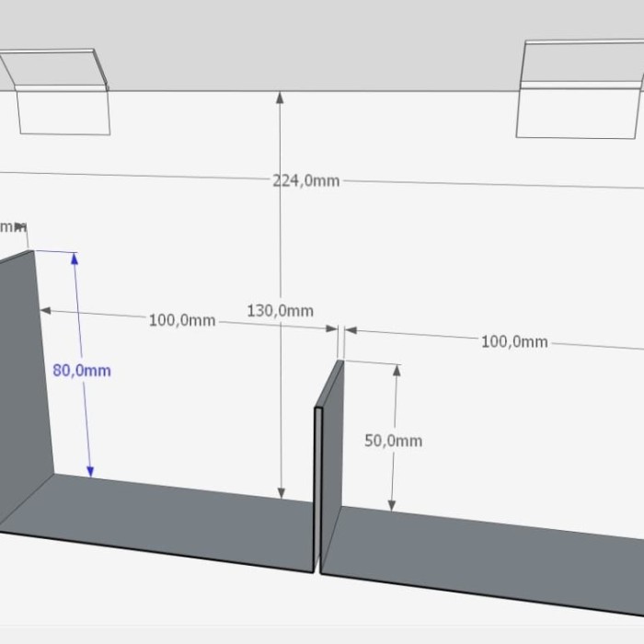Image resolution: width=644 pixels, height=644 pixels.
Task: Select the 50,0mm dimension label
Action: click(394, 441)
